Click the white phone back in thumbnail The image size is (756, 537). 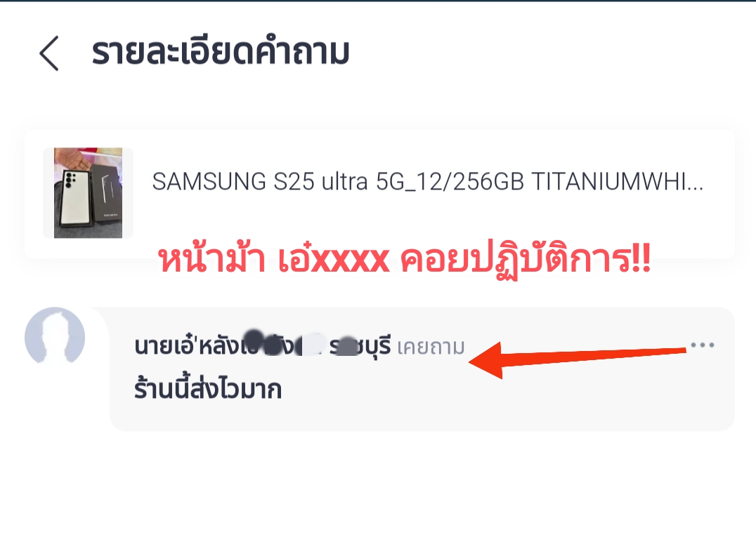(x=74, y=197)
